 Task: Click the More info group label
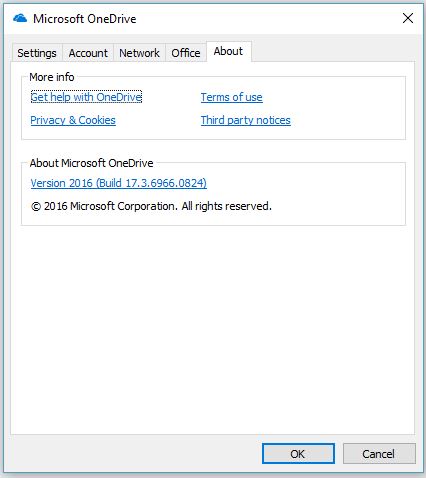[52, 77]
